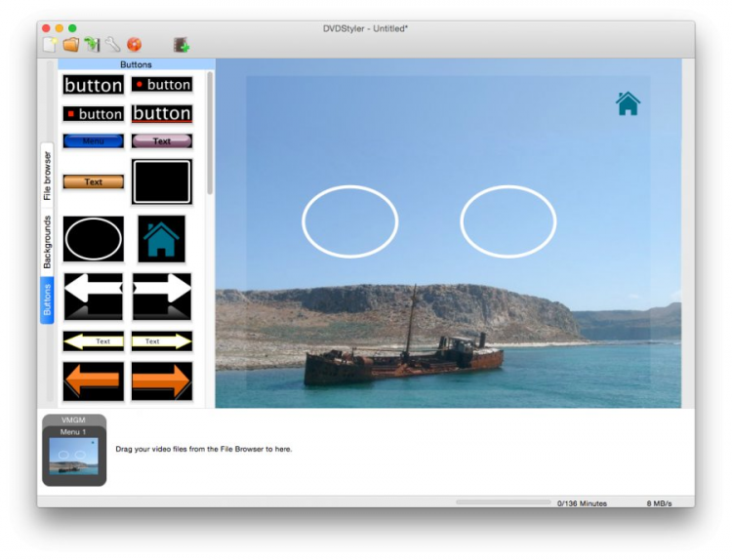Select the yellow left arrow Text button
Viewport: 732px width, 560px height.
(94, 341)
